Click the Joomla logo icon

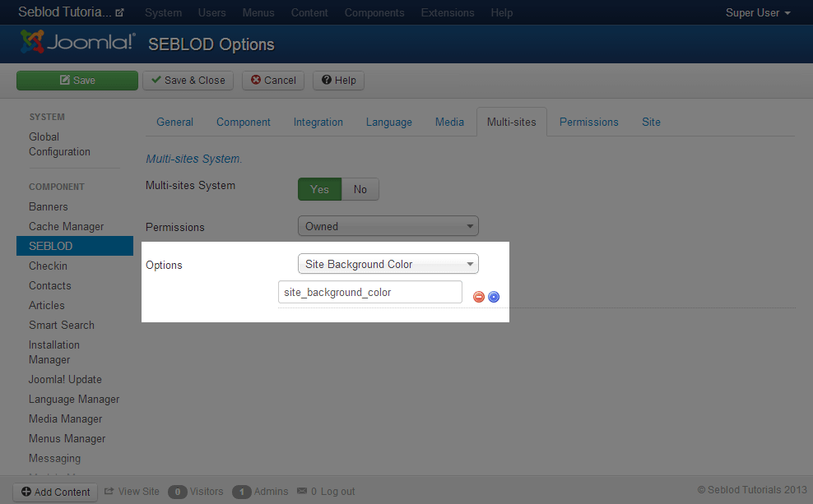click(x=32, y=41)
